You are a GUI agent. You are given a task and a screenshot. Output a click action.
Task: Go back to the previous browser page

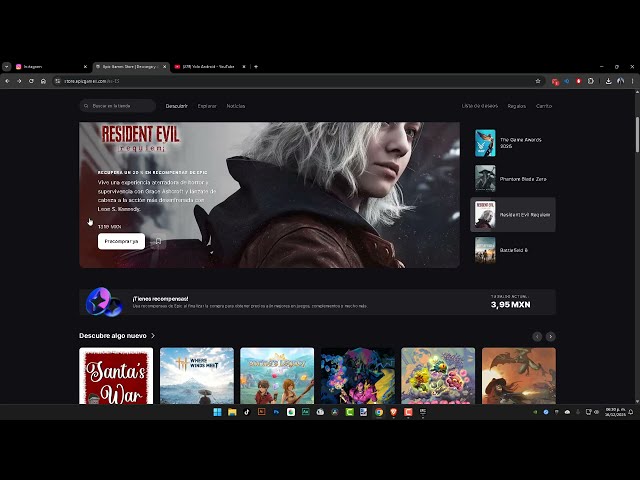7,81
